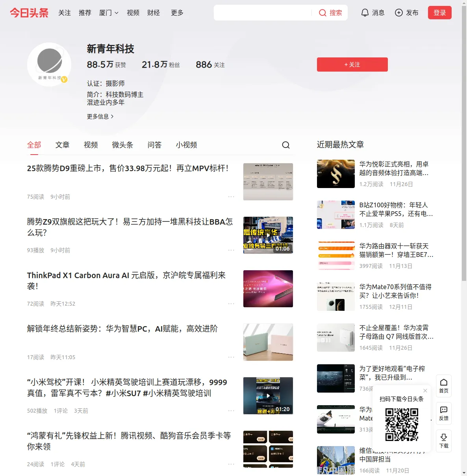Open hot article 华为凌霄子母路由 Q7
The image size is (467, 476).
397,332
